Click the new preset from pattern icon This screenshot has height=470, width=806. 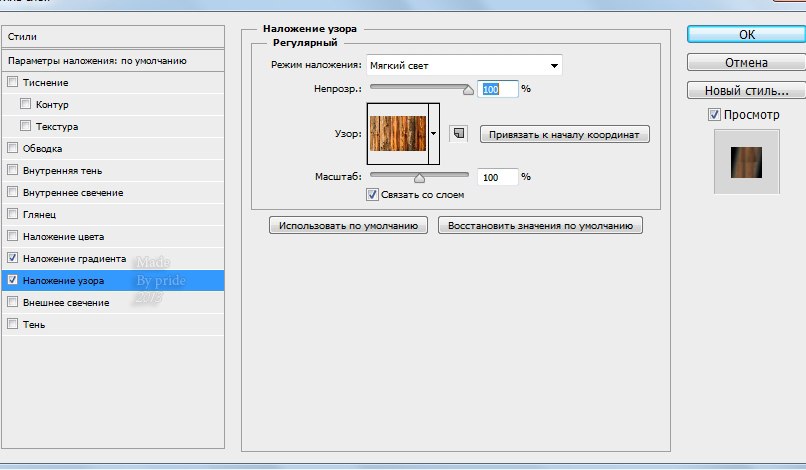click(457, 133)
